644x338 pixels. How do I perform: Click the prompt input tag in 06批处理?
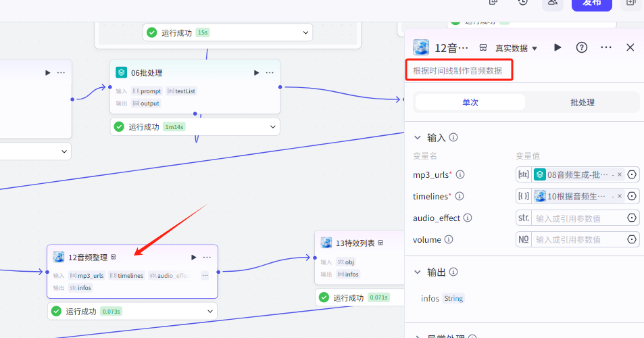pos(147,91)
